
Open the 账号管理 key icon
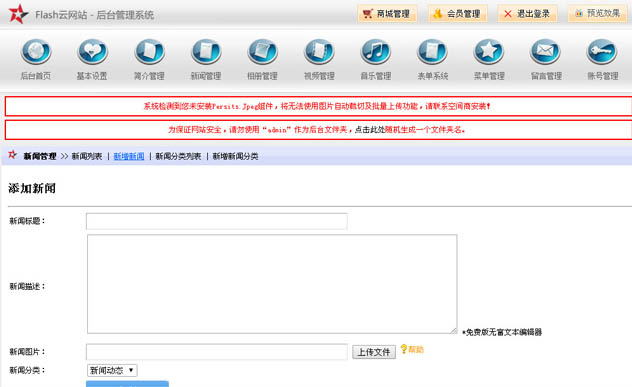pyautogui.click(x=602, y=52)
